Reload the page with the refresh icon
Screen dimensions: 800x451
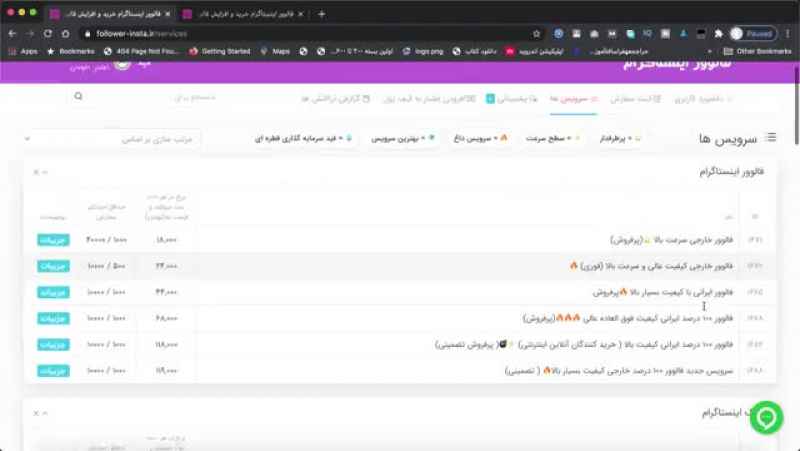point(47,34)
